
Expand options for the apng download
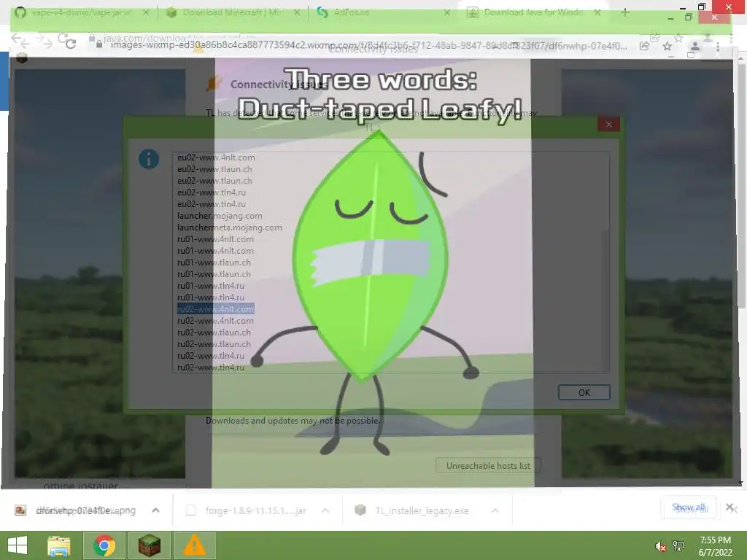156,510
